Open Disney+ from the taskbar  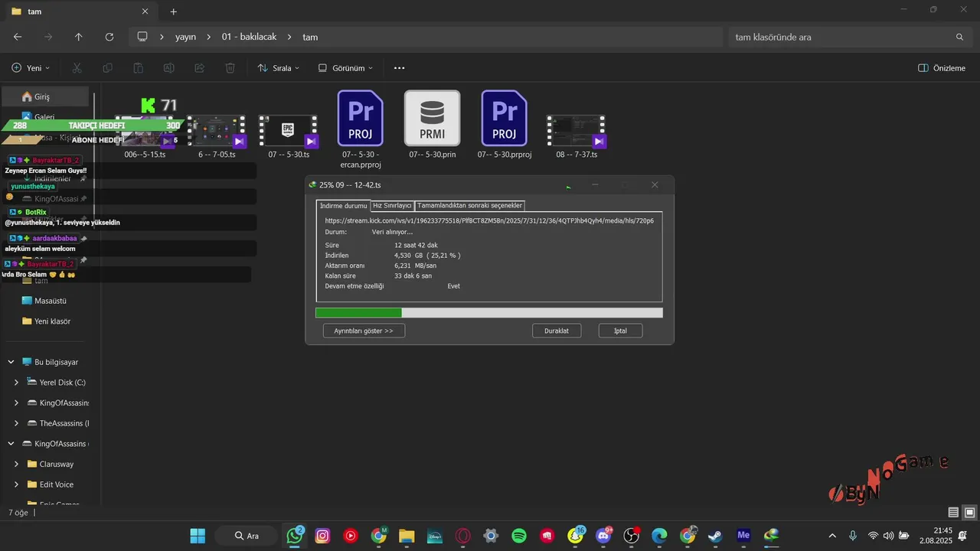click(x=435, y=536)
